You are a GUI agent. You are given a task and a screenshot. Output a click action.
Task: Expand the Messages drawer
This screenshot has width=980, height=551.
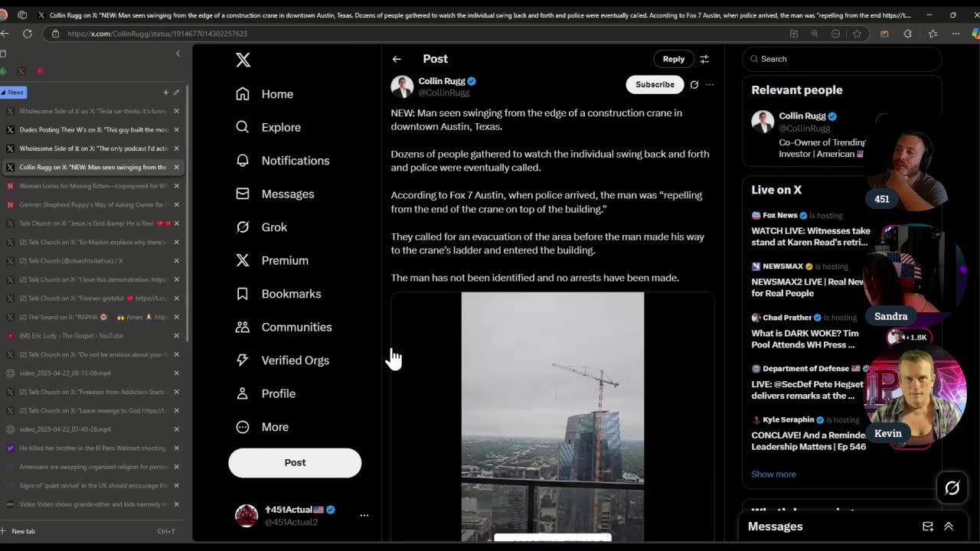[x=949, y=527]
